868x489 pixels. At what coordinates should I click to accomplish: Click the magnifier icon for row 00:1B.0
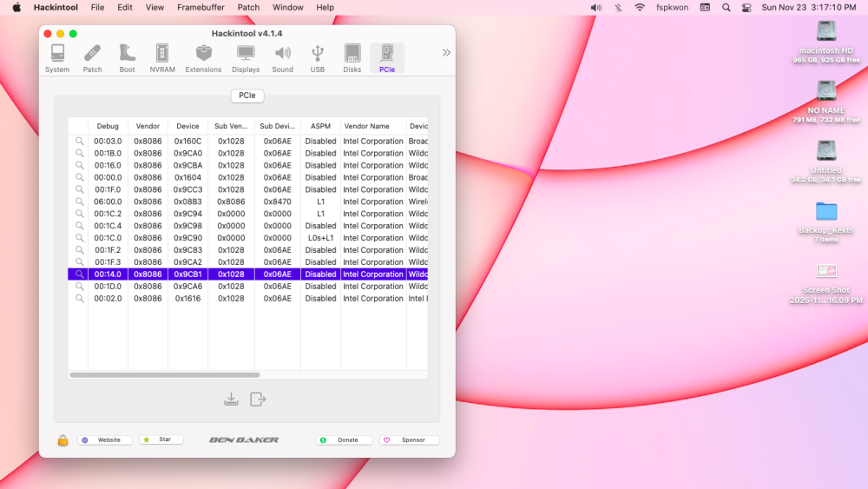tap(80, 154)
